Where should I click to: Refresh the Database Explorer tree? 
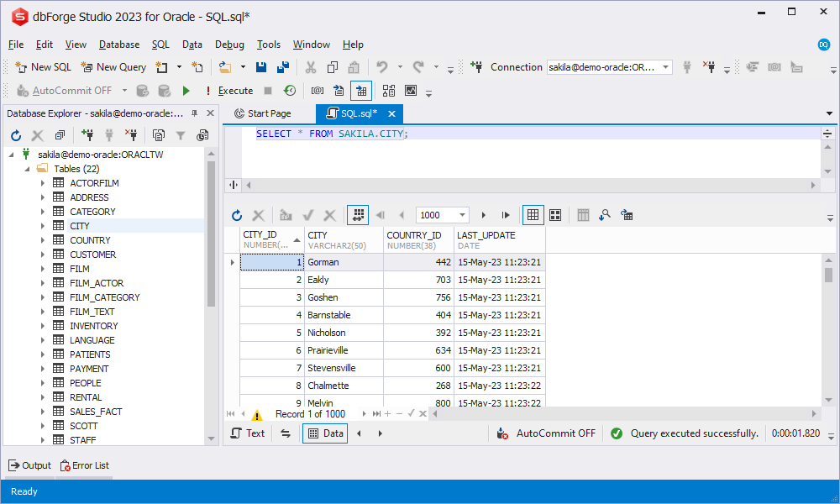click(16, 135)
